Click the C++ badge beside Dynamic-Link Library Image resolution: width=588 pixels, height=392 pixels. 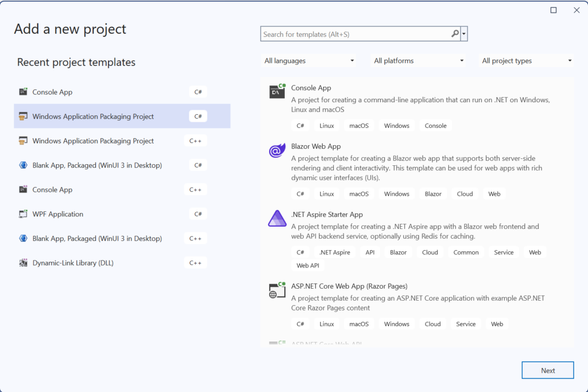click(195, 263)
